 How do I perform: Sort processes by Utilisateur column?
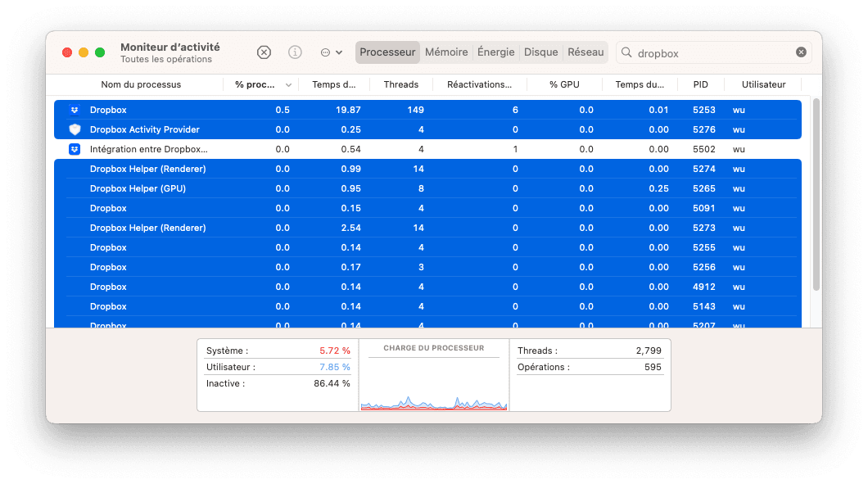(763, 84)
